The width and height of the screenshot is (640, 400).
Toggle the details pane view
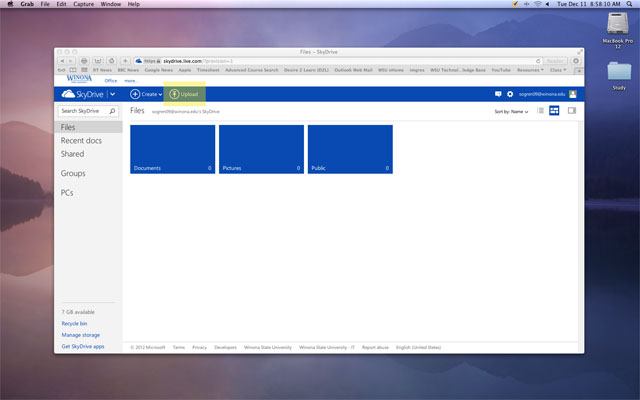tap(571, 111)
